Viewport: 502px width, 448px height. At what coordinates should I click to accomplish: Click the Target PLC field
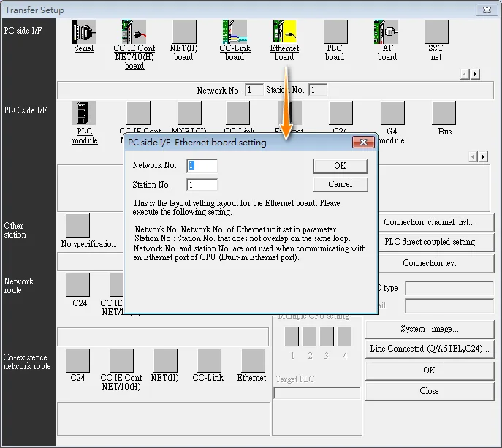[x=317, y=393]
